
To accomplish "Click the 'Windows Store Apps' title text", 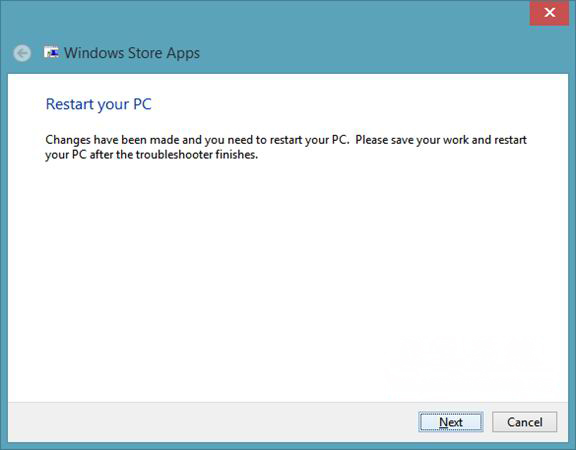I will click(x=132, y=53).
